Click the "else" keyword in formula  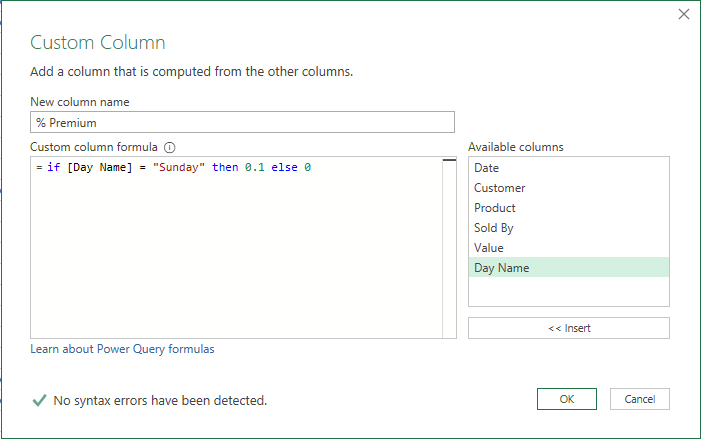[284, 167]
